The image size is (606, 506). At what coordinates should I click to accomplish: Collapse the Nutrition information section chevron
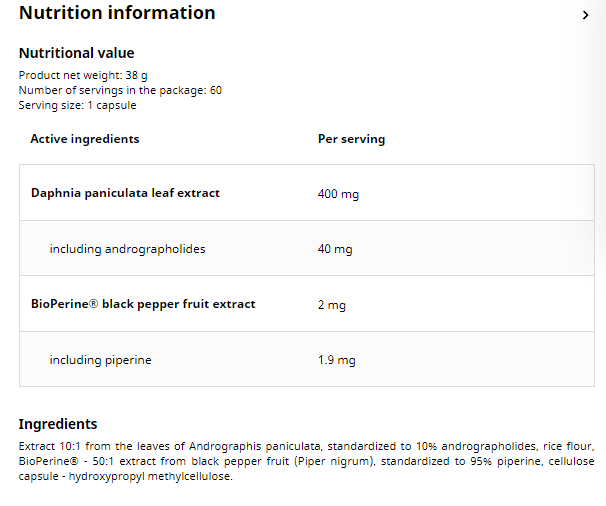586,15
